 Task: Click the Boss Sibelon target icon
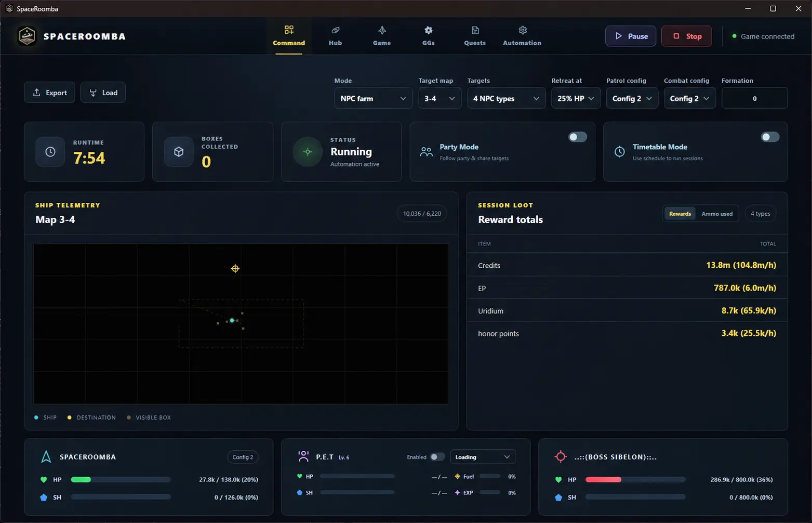point(561,457)
